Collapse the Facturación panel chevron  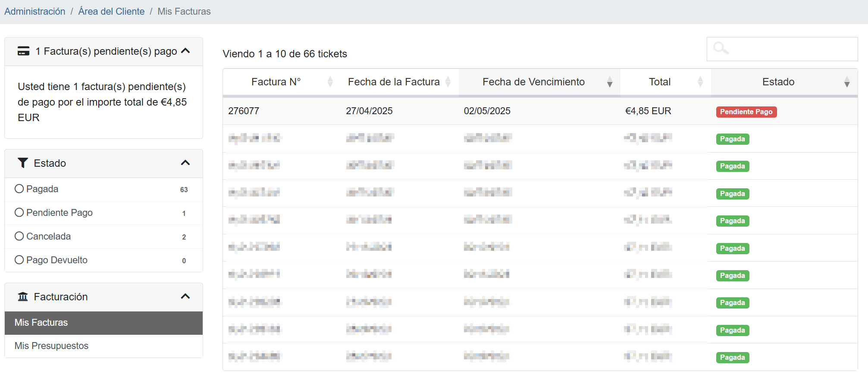tap(185, 296)
